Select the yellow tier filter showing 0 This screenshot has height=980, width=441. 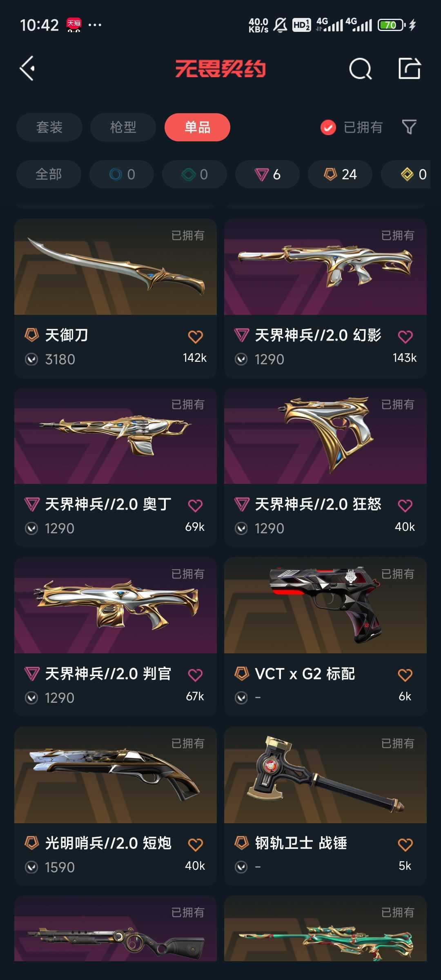[413, 174]
